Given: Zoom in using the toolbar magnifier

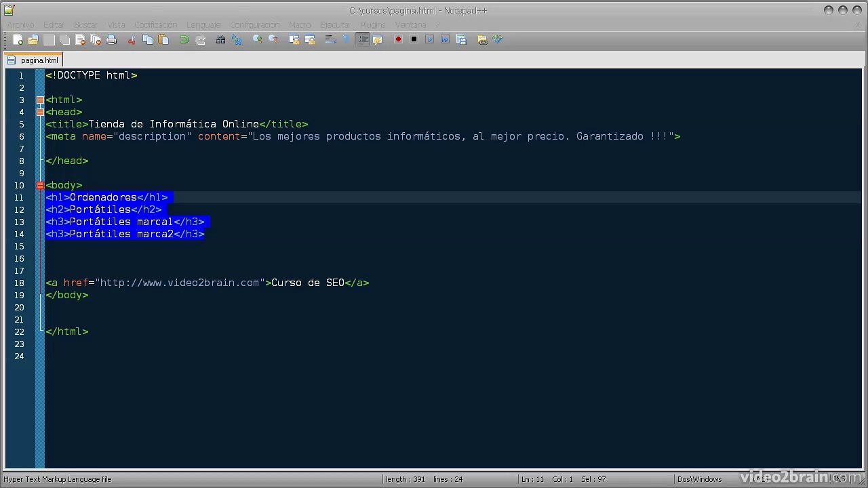Looking at the screenshot, I should 257,40.
